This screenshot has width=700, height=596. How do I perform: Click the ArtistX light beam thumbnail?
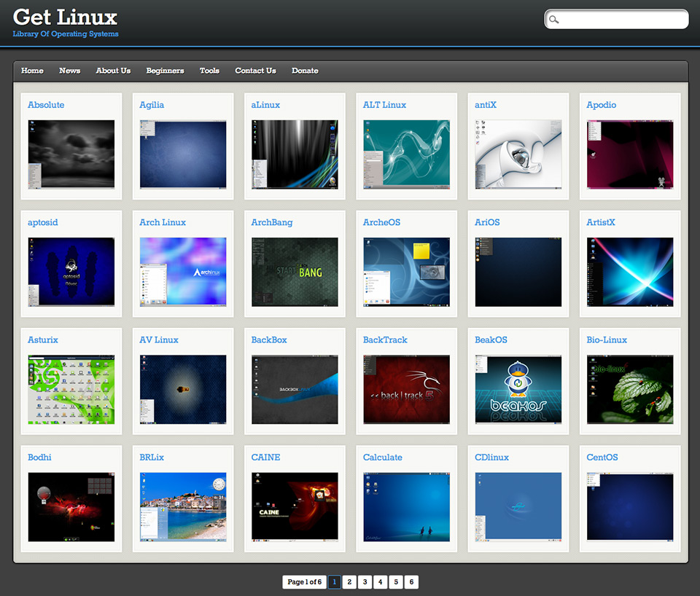(630, 272)
